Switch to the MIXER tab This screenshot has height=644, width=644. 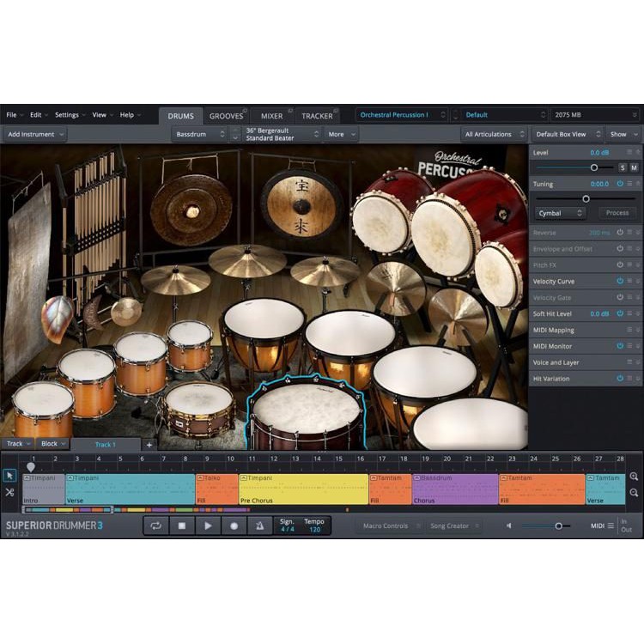click(x=271, y=116)
